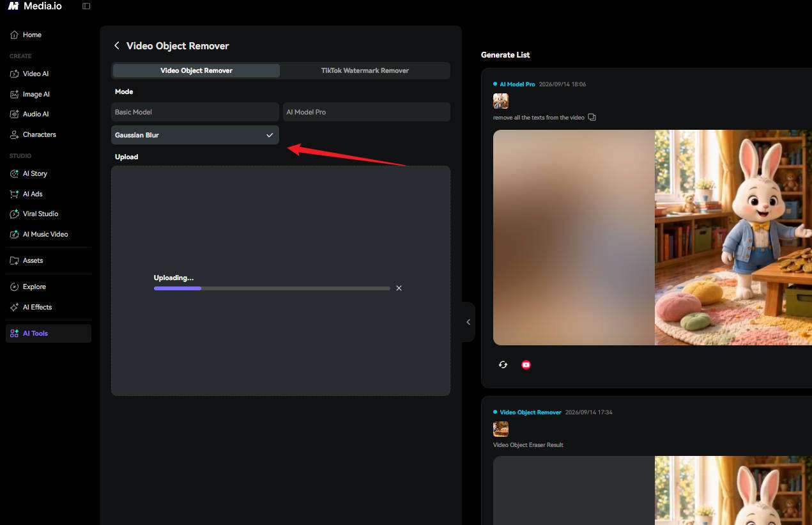Open AI Story via its sidebar icon
Image resolution: width=812 pixels, height=525 pixels.
14,173
